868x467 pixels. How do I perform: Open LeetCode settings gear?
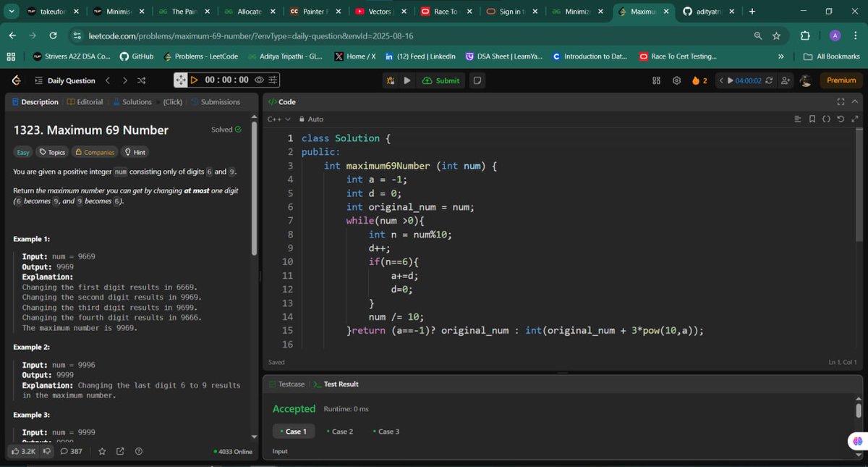pyautogui.click(x=677, y=80)
